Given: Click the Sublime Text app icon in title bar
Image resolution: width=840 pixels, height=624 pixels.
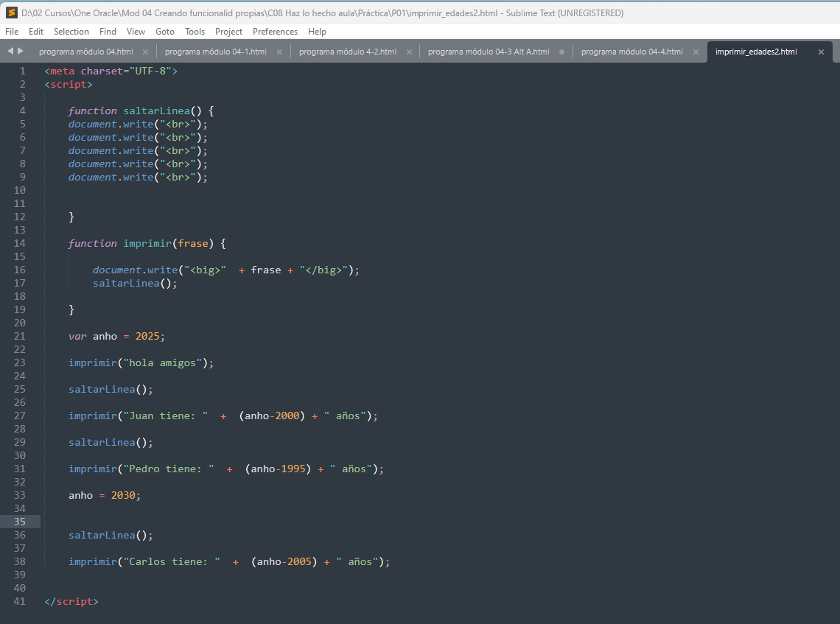Looking at the screenshot, I should [11, 13].
